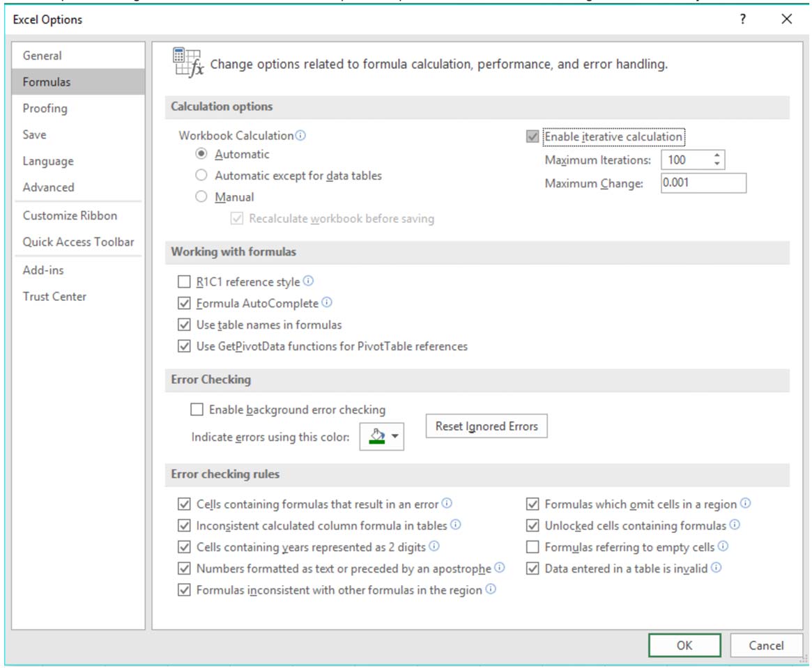812x668 pixels.
Task: Click info icon for formulas which omit cells
Action: tap(745, 503)
